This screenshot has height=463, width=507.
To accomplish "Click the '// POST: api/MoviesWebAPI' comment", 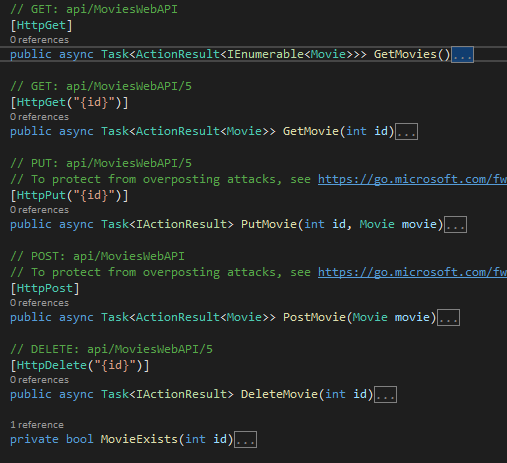I will tap(97, 257).
